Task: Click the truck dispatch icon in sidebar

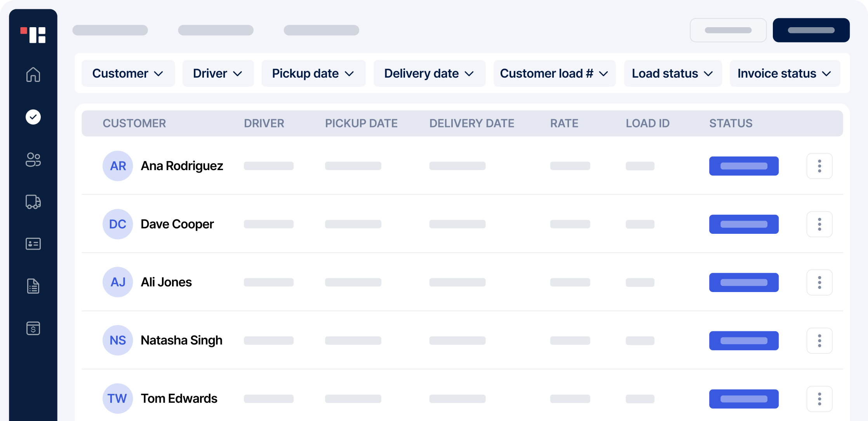Action: (x=33, y=202)
